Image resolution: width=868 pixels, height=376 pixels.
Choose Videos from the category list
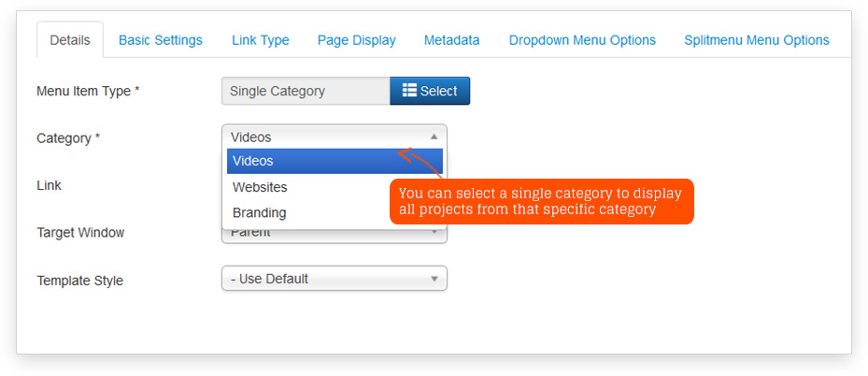tap(334, 161)
